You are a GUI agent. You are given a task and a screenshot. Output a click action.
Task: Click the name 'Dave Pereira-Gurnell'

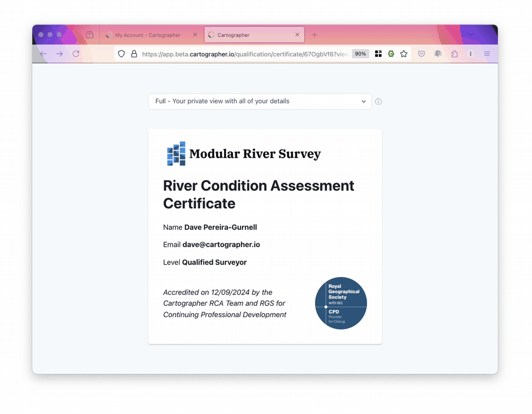pyautogui.click(x=220, y=227)
